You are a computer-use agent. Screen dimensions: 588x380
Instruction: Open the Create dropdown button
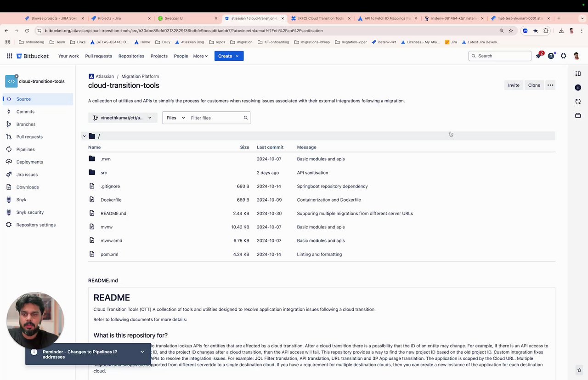[x=229, y=56]
